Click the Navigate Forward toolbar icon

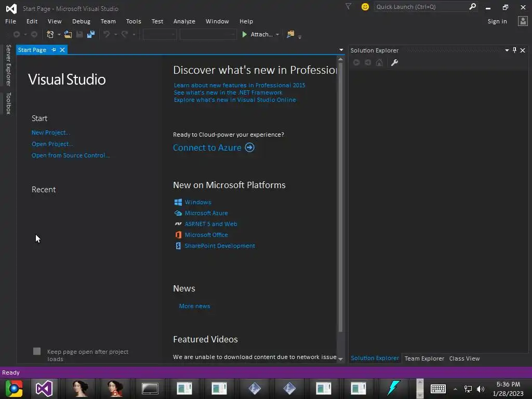tap(34, 34)
